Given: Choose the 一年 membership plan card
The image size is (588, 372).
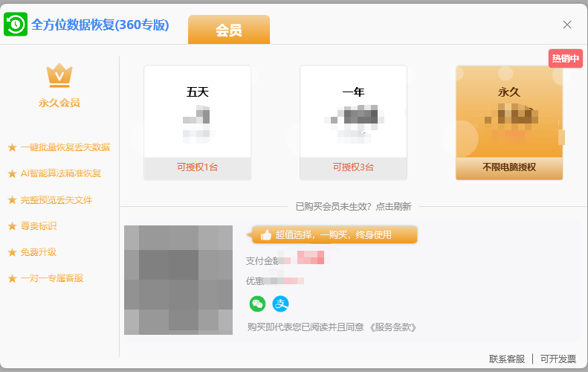Looking at the screenshot, I should [353, 123].
